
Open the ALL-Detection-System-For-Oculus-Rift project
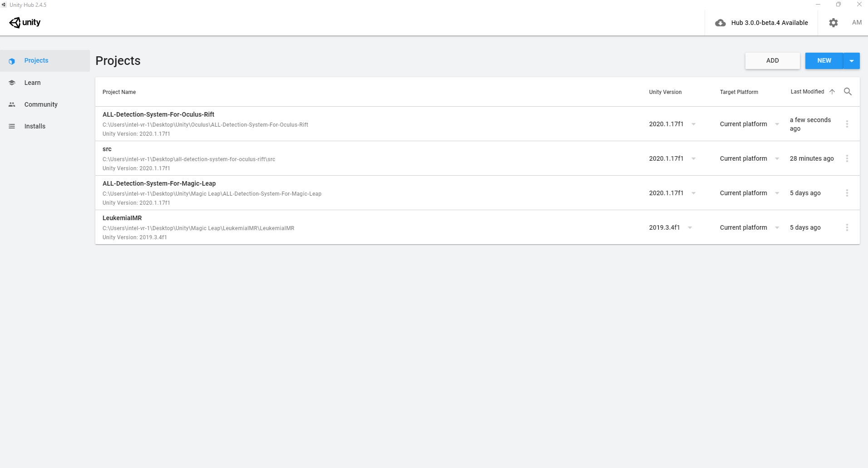click(x=477, y=124)
